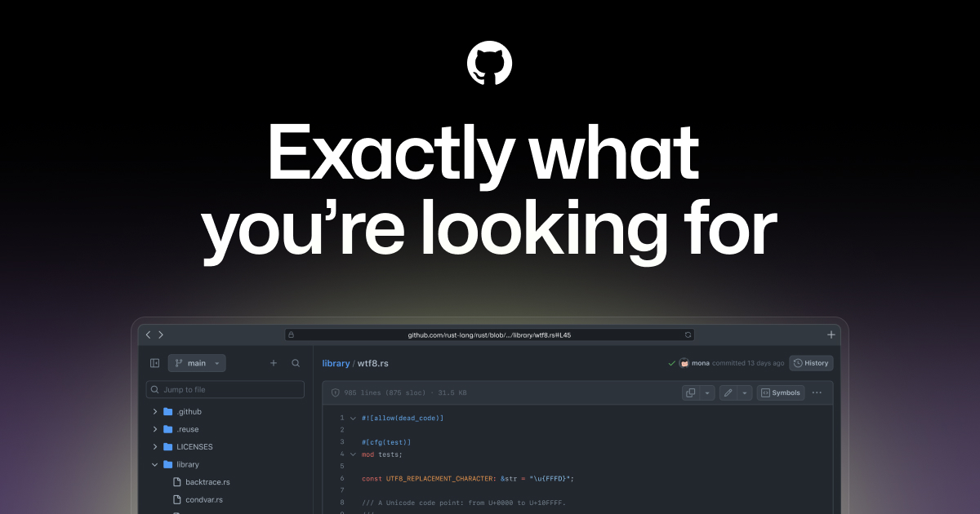Reload page using the address bar refresh icon
Image resolution: width=980 pixels, height=514 pixels.
tap(688, 335)
